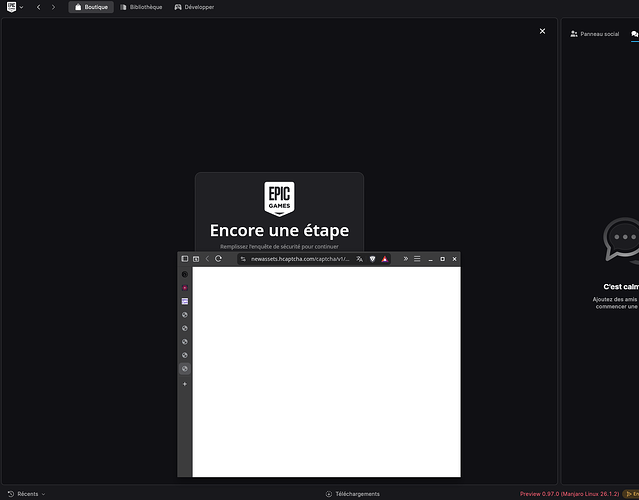Select the dark circular vertical tab at top
The height and width of the screenshot is (500, 639).
(185, 274)
